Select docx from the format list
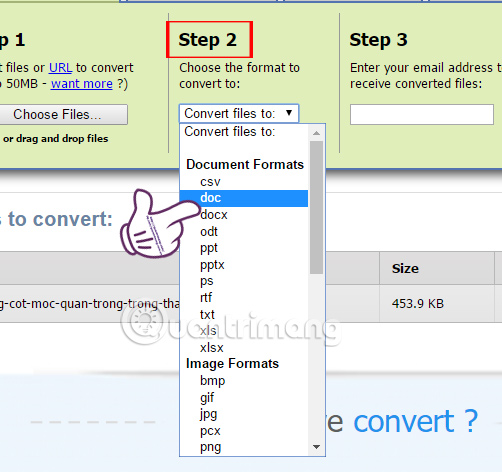Screen dimensions: 502x472 click(x=244, y=215)
